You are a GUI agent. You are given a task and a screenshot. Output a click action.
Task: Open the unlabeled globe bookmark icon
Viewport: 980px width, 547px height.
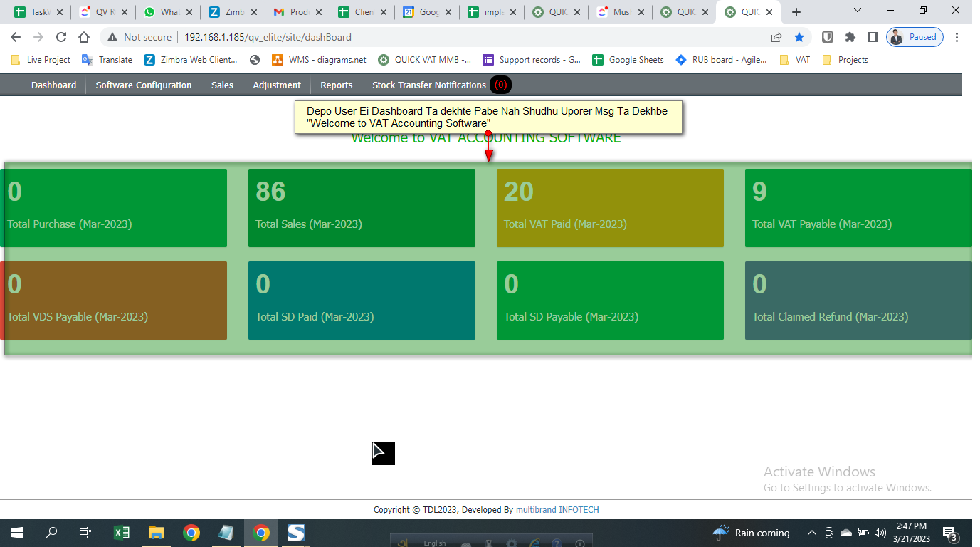click(255, 60)
